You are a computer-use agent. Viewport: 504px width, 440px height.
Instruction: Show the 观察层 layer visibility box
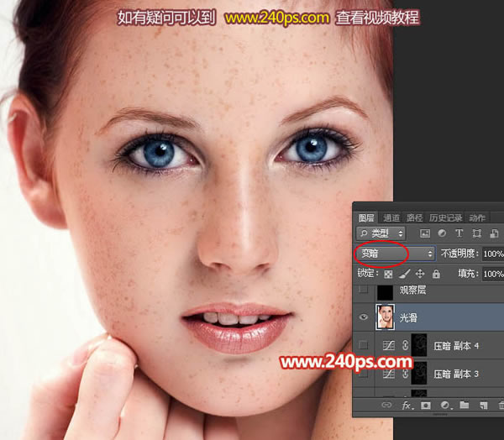tap(363, 290)
